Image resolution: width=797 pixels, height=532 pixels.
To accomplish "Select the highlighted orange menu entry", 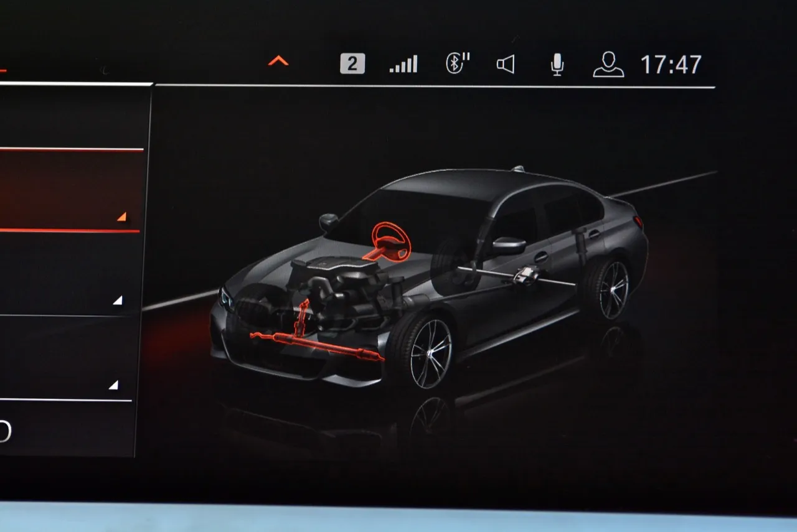I will pyautogui.click(x=70, y=190).
